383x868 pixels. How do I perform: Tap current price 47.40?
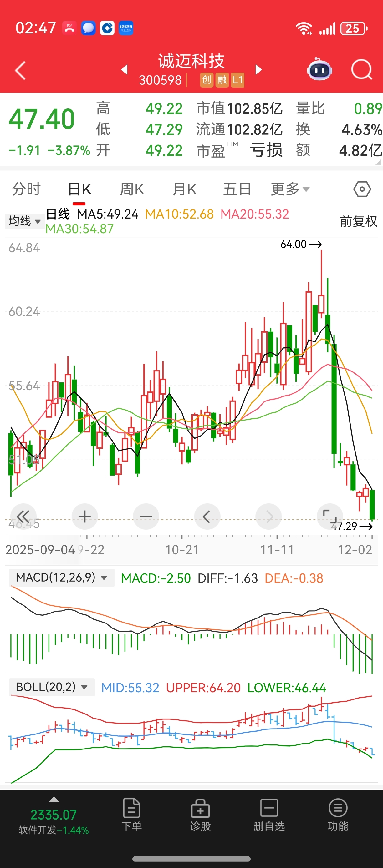42,119
